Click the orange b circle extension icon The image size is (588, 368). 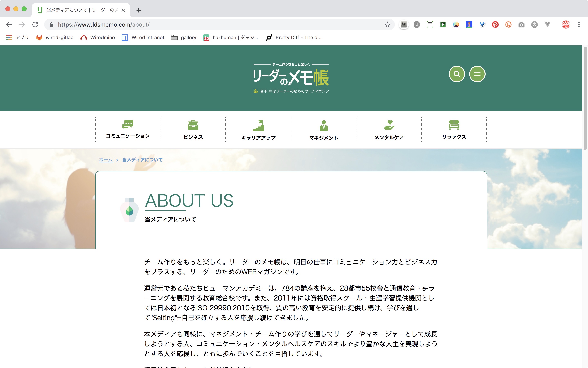click(508, 25)
